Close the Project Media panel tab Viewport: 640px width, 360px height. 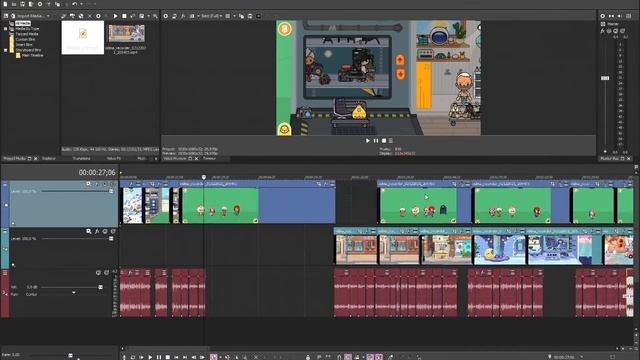(x=36, y=158)
